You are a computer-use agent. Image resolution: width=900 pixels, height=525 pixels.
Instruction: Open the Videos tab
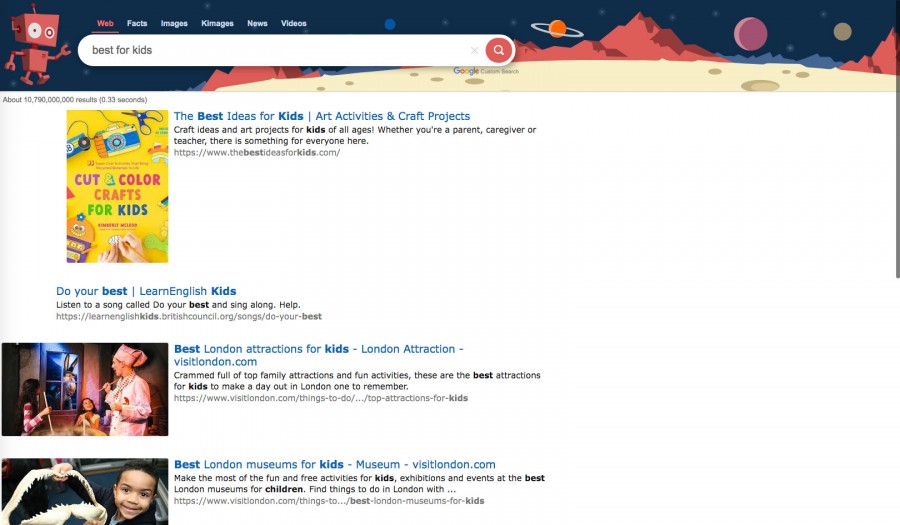(294, 23)
